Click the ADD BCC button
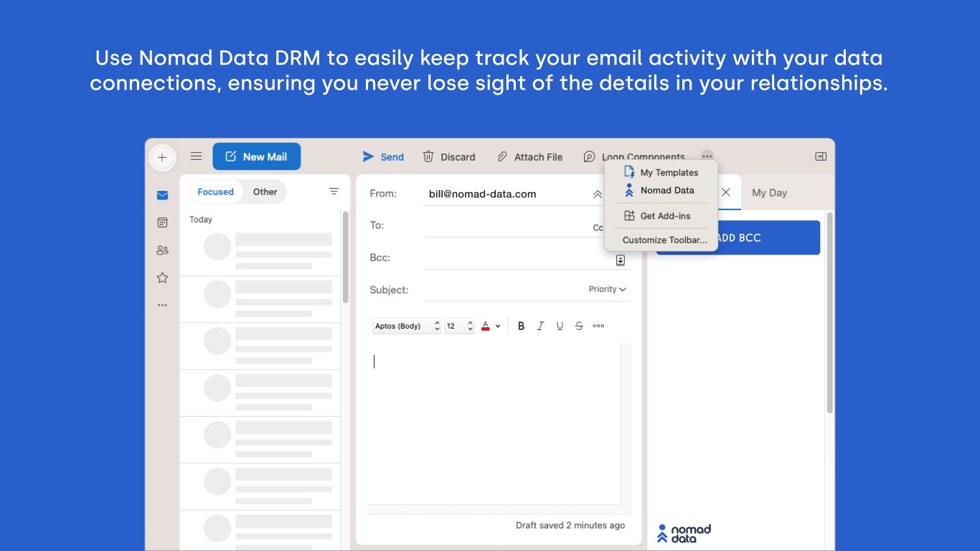980x551 pixels. (x=738, y=237)
